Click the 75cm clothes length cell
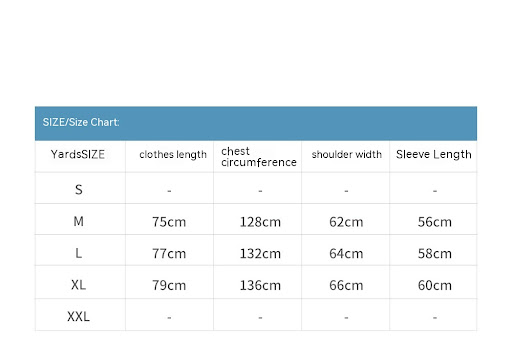 click(169, 222)
